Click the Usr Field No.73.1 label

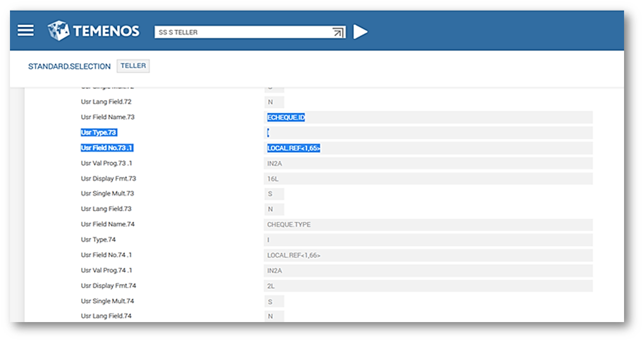107,148
